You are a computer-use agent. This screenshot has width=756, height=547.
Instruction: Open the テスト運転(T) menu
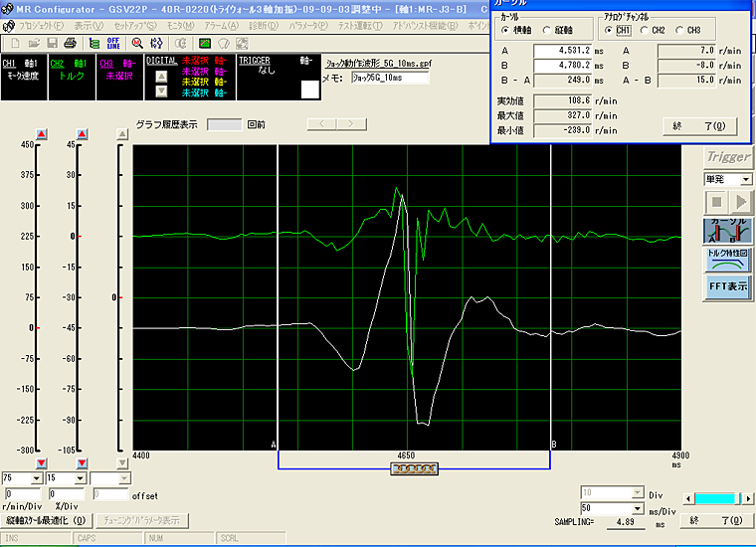(x=360, y=26)
